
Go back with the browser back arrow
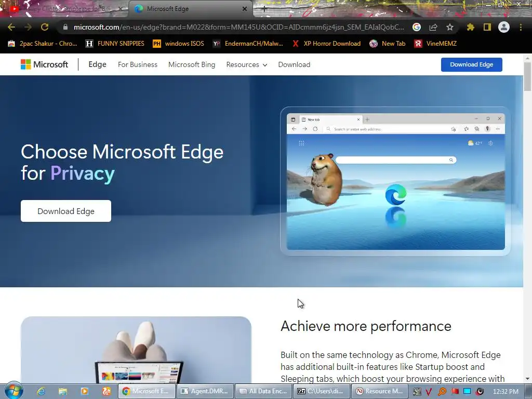(11, 27)
